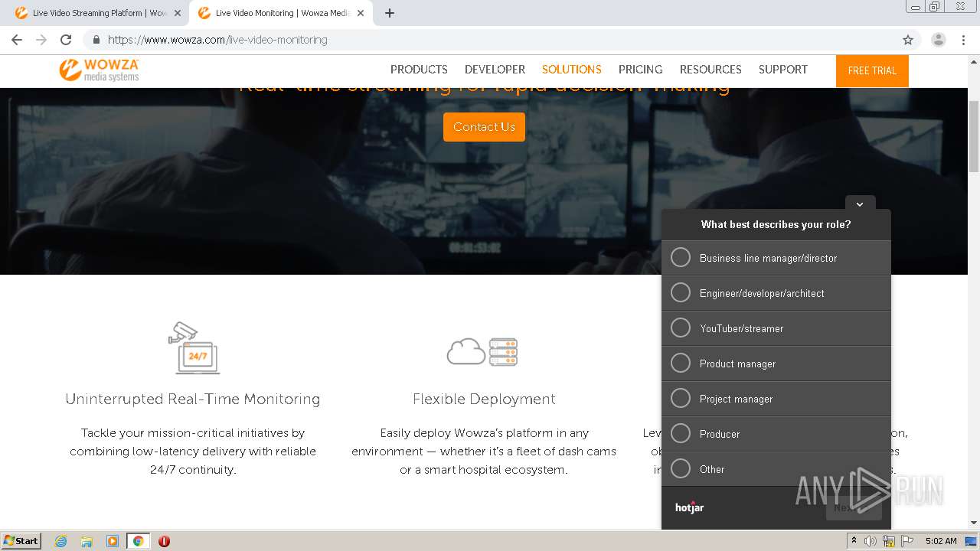
Task: Select Engineer/developer/architect option
Action: click(x=776, y=293)
